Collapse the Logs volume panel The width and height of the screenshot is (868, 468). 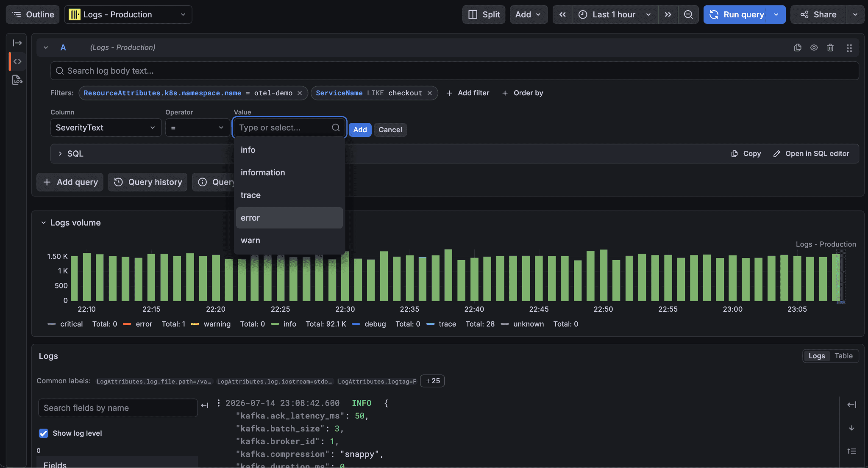[x=43, y=223]
